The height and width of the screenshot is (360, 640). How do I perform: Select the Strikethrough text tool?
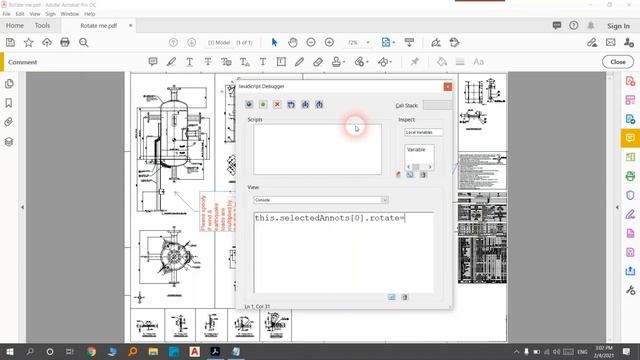208,62
